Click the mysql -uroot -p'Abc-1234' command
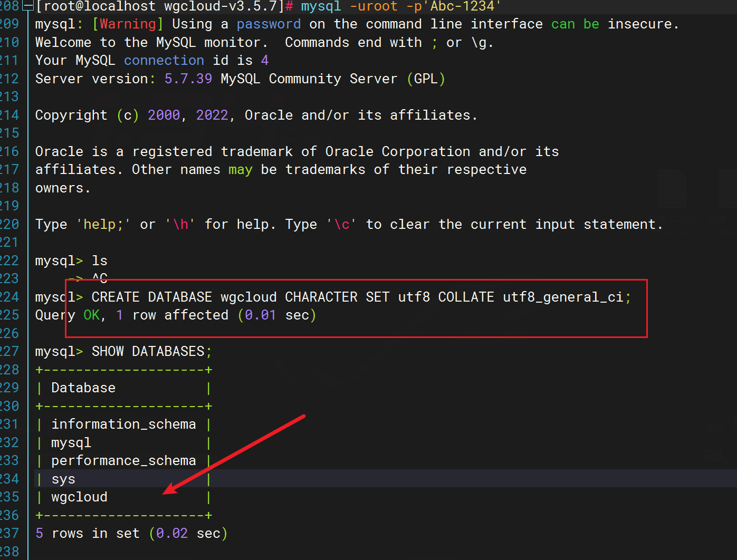737x560 pixels. click(401, 6)
